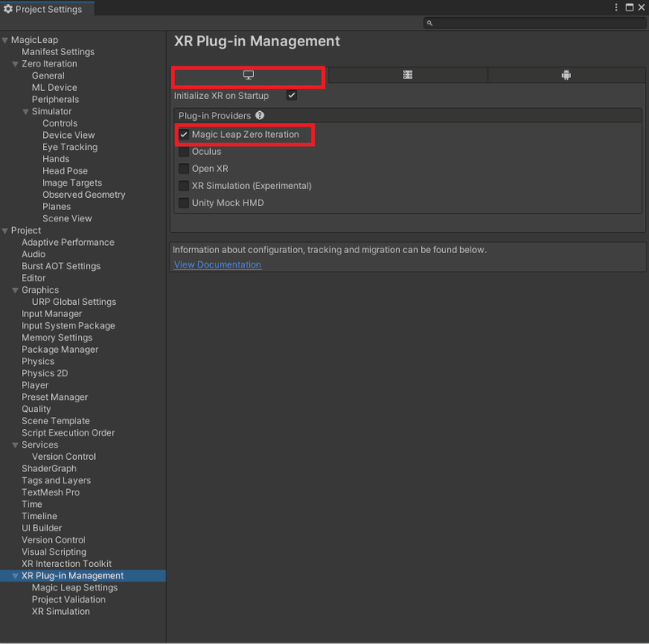Select Magic Leap Settings in sidebar
This screenshot has height=644, width=649.
pyautogui.click(x=75, y=588)
